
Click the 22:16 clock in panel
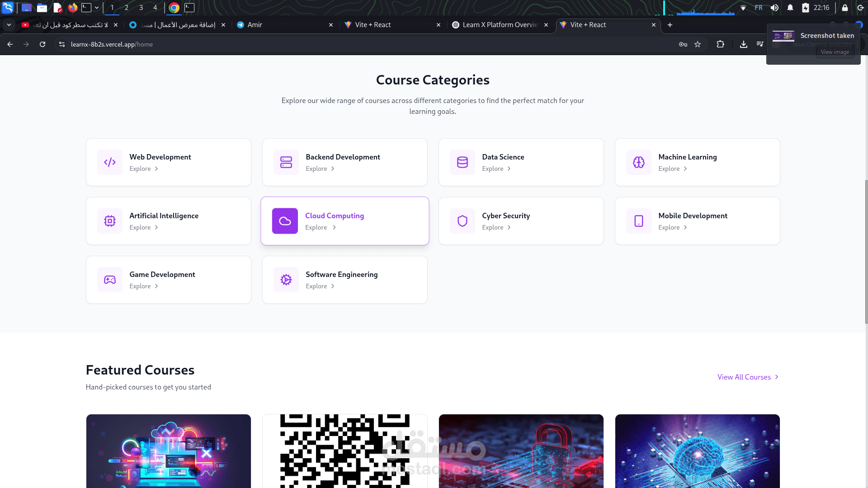pyautogui.click(x=821, y=8)
